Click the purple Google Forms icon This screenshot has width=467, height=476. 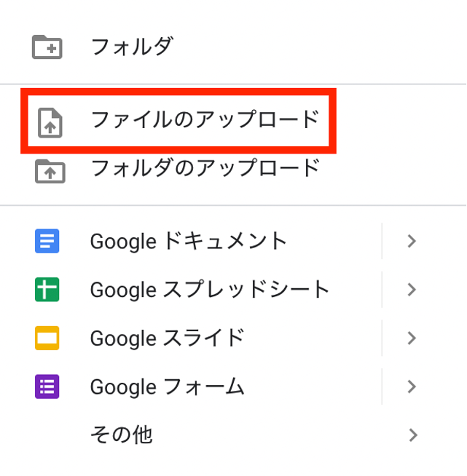coord(47,386)
